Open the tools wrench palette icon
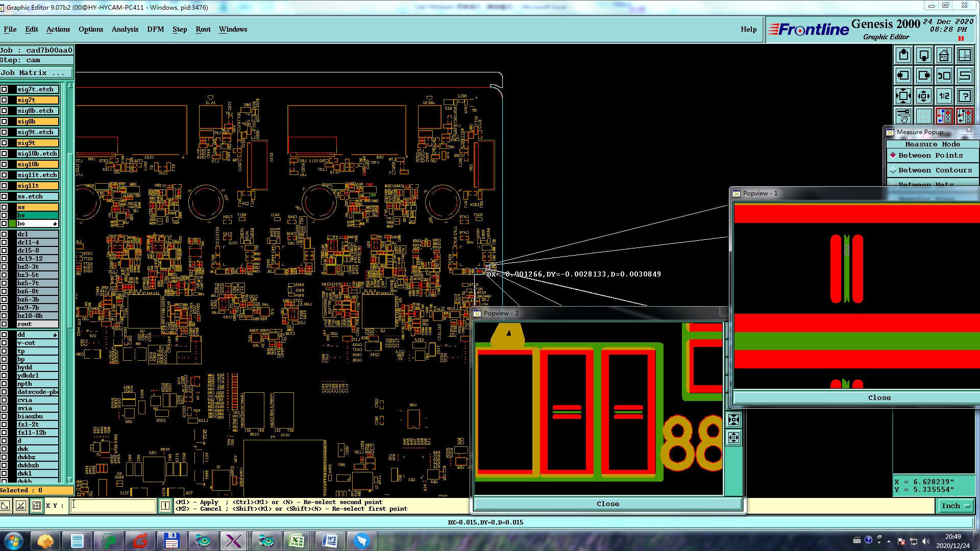This screenshot has height=551, width=980. point(903,116)
